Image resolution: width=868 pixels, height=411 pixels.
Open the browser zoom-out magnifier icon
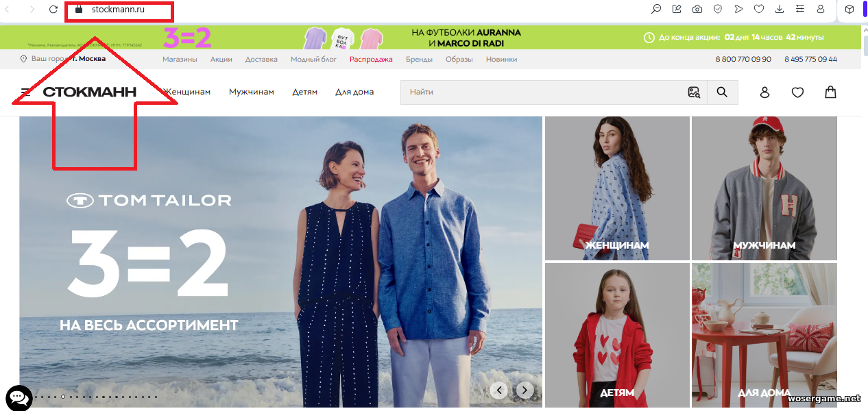pos(656,10)
